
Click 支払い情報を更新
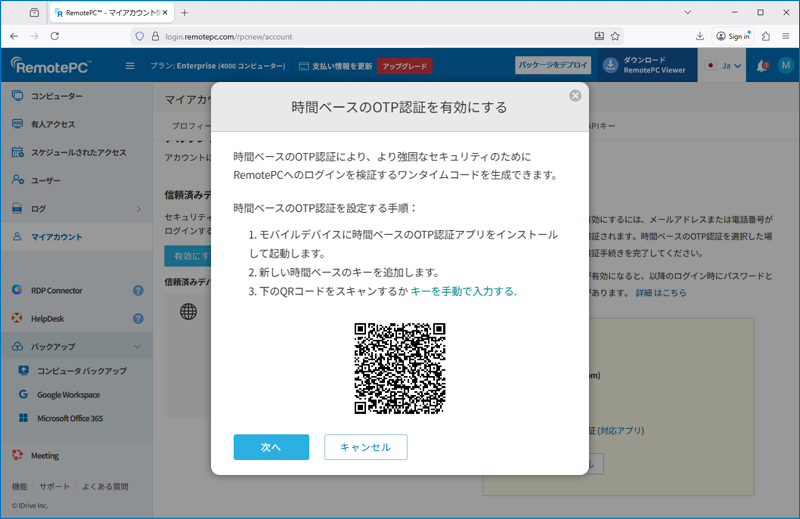coord(336,66)
